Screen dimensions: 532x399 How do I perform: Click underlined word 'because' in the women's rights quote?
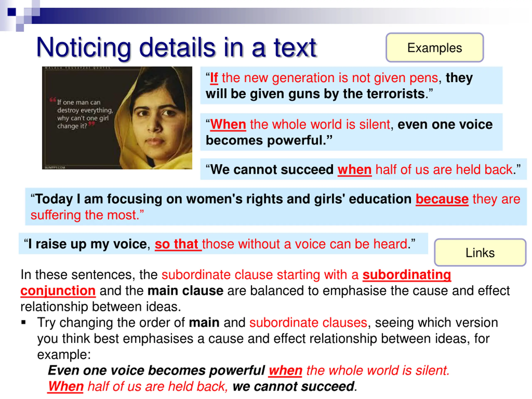pyautogui.click(x=442, y=199)
